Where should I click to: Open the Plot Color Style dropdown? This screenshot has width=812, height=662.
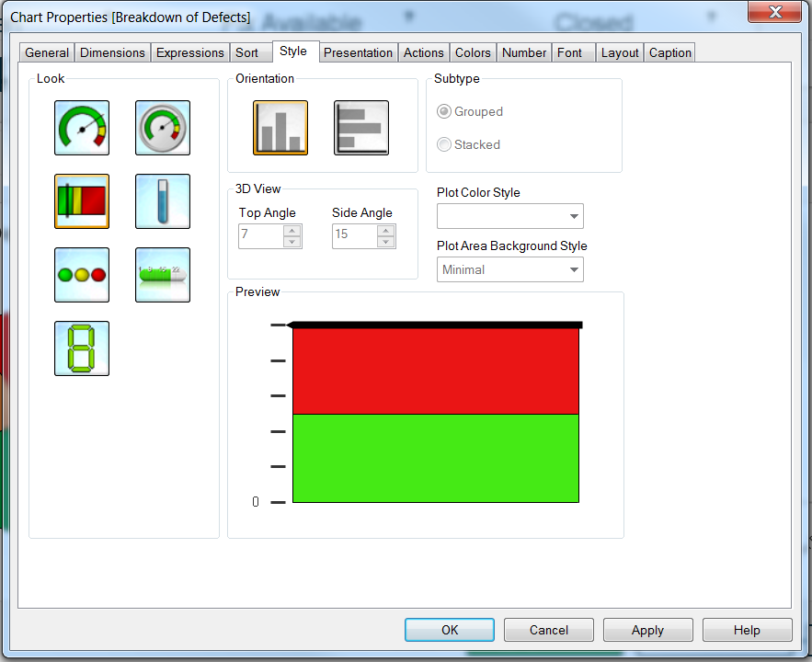(510, 216)
